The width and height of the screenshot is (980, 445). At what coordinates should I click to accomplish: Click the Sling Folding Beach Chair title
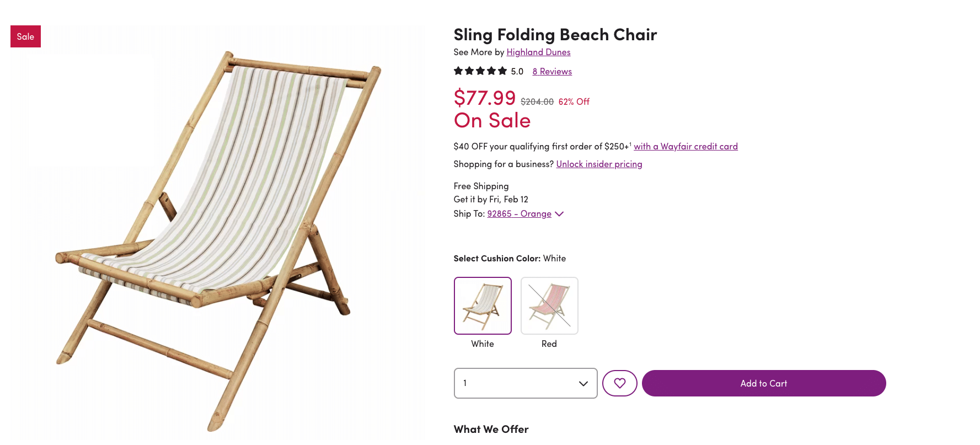pos(555,35)
